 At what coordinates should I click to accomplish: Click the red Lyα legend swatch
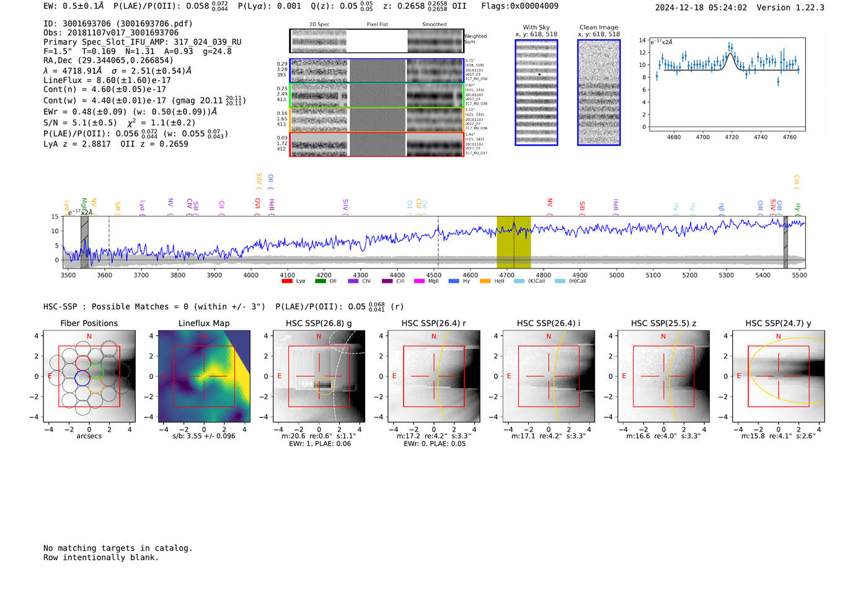tap(287, 281)
